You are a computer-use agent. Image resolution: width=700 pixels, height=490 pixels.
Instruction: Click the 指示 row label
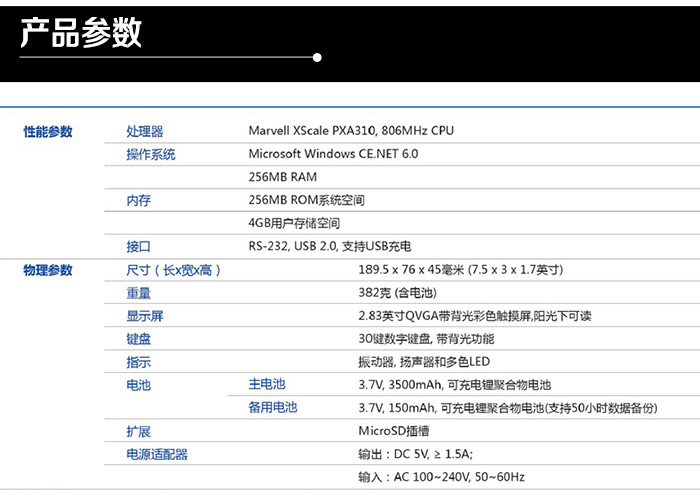click(138, 362)
